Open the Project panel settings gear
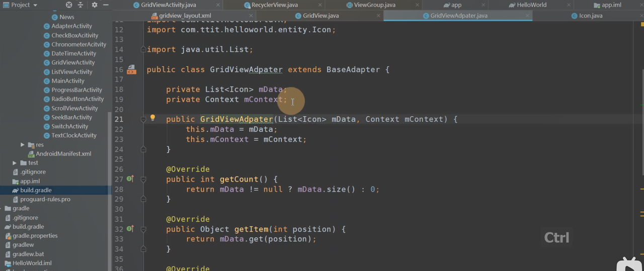Screen dimensions: 644x271 click(x=95, y=5)
